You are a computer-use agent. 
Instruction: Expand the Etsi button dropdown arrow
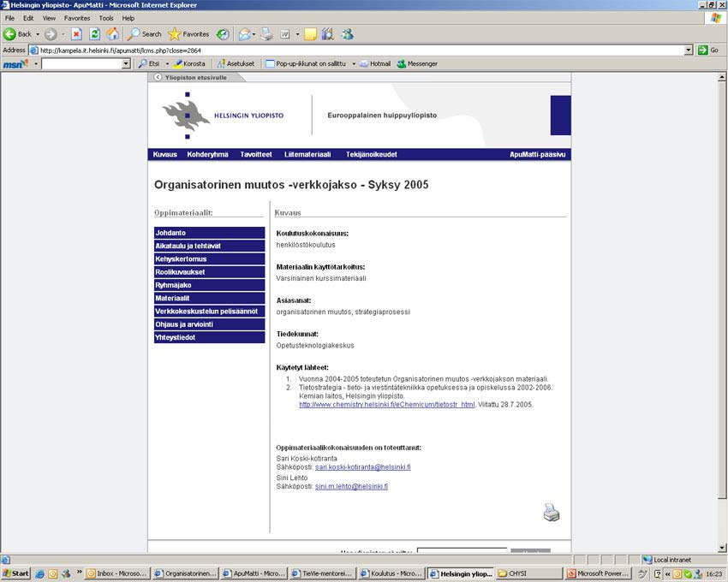(167, 63)
